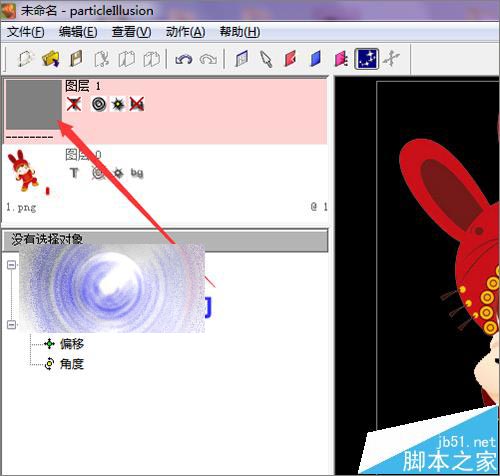The height and width of the screenshot is (476, 500).
Task: Open the 帮助(H) menu
Action: pos(240,32)
